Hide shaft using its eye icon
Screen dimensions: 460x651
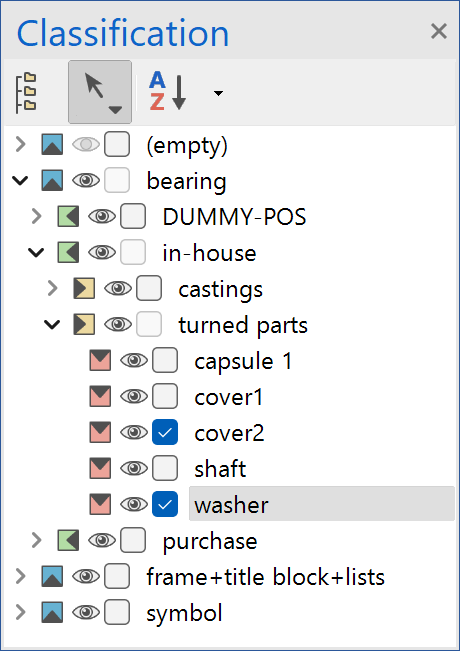(134, 468)
